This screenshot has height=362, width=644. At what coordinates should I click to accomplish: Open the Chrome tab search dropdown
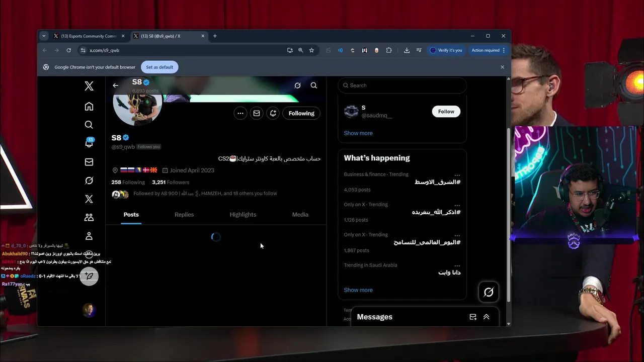click(x=44, y=36)
